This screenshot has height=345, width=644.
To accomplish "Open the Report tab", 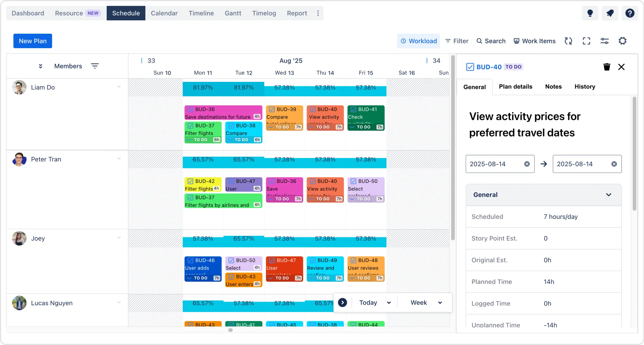I will tap(297, 13).
